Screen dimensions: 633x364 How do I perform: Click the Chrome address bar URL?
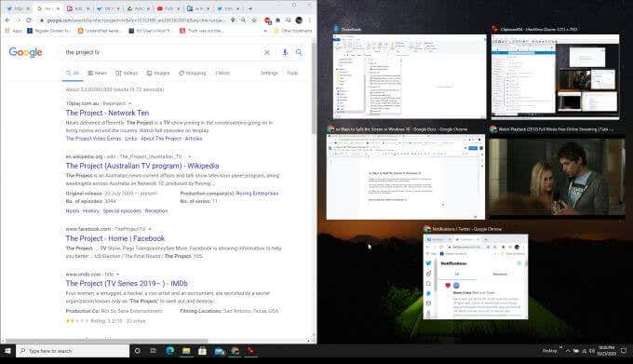[x=134, y=20]
